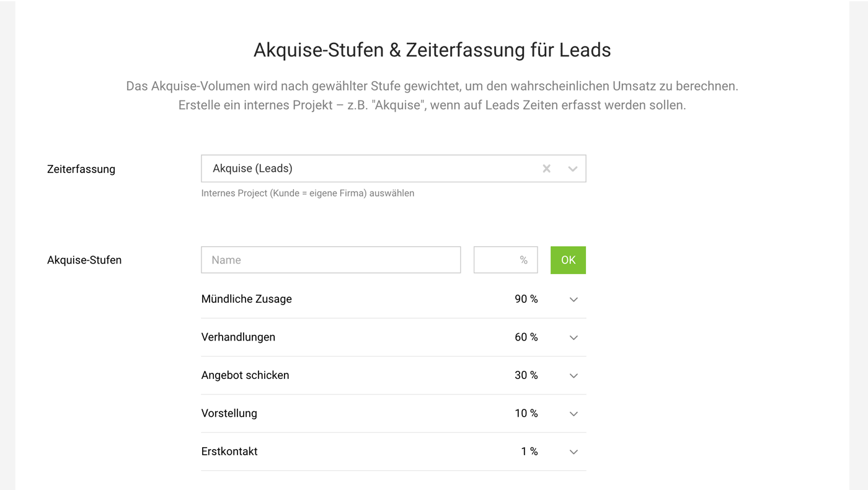Expand the chevron beside Mündliche Zusage
Image resolution: width=868 pixels, height=490 pixels.
tap(573, 299)
